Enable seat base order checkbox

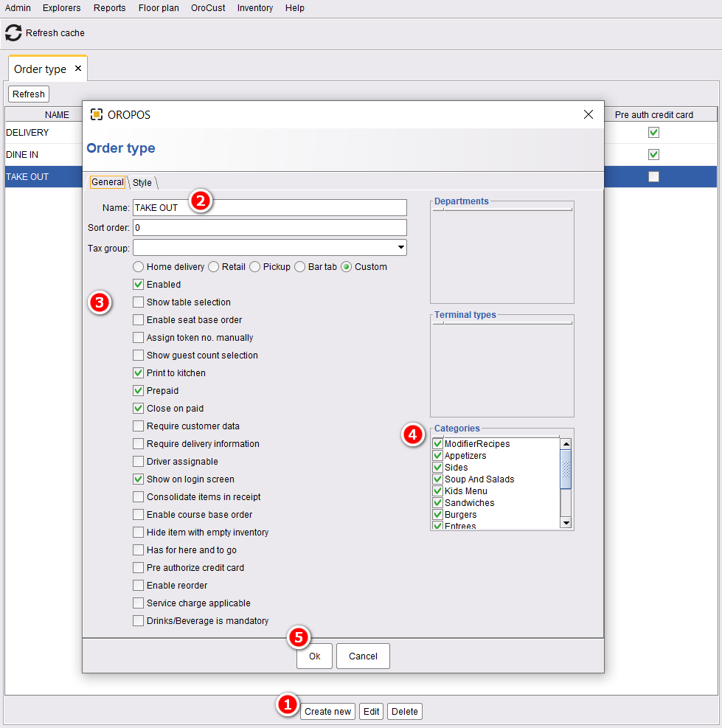pyautogui.click(x=138, y=320)
